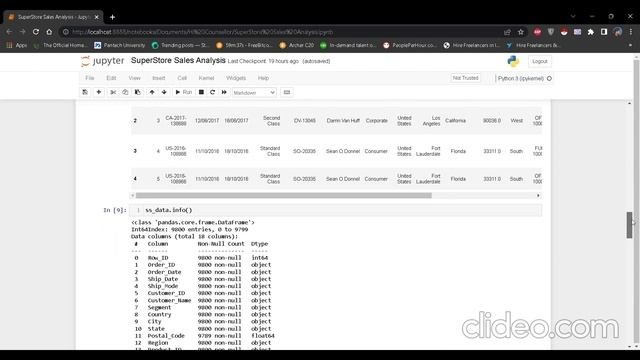Interrupt the kernel stop icon
Viewport: 640px width, 360px height.
click(201, 92)
